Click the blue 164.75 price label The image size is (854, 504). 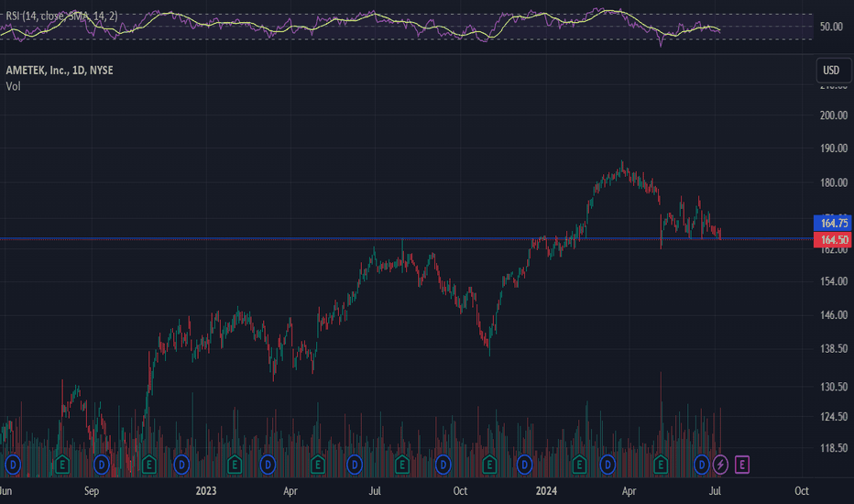click(833, 223)
